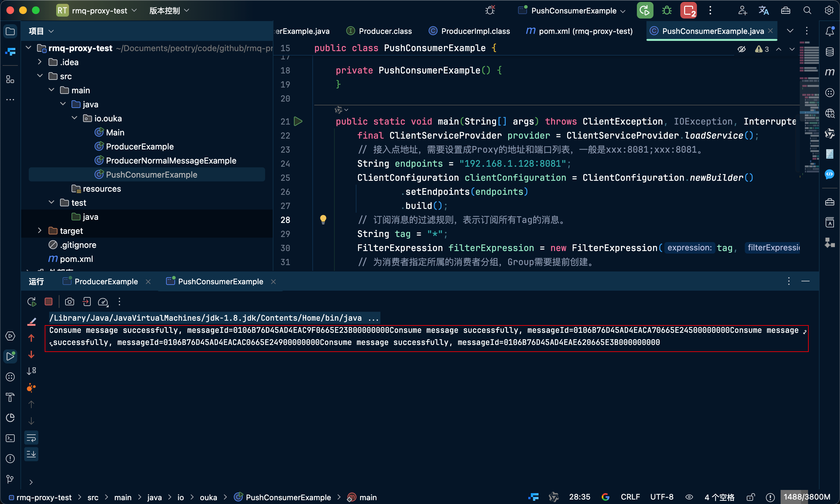Click the 28:35 cursor position indicator
This screenshot has height=504, width=840.
[x=579, y=497]
